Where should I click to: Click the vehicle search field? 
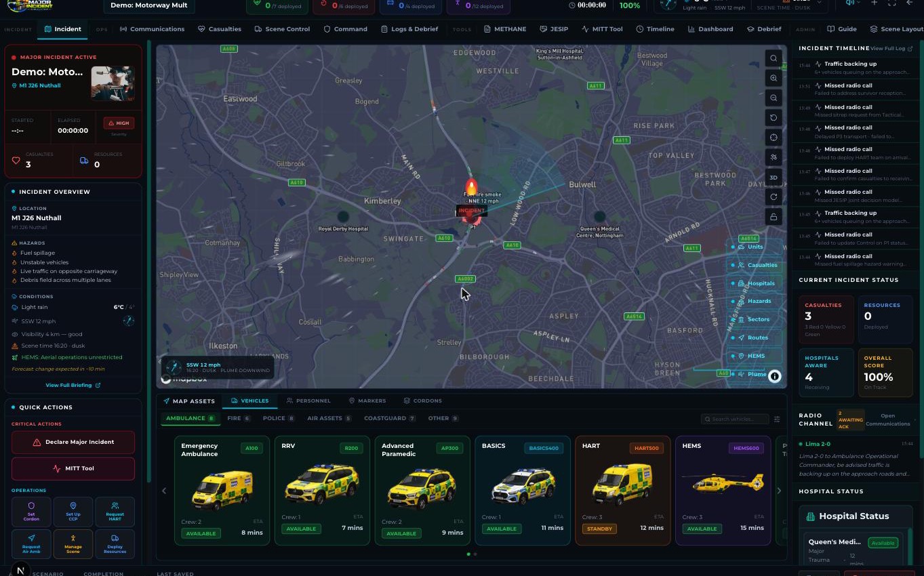tap(736, 419)
